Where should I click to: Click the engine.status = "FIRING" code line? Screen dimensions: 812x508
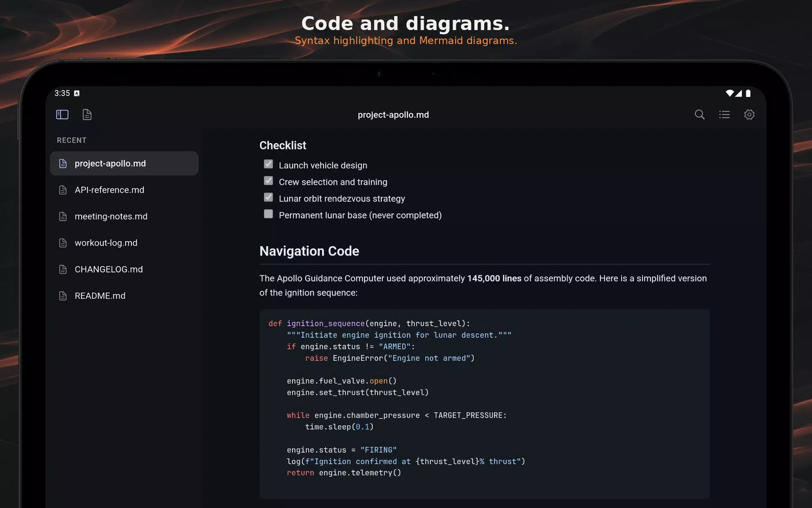click(342, 450)
